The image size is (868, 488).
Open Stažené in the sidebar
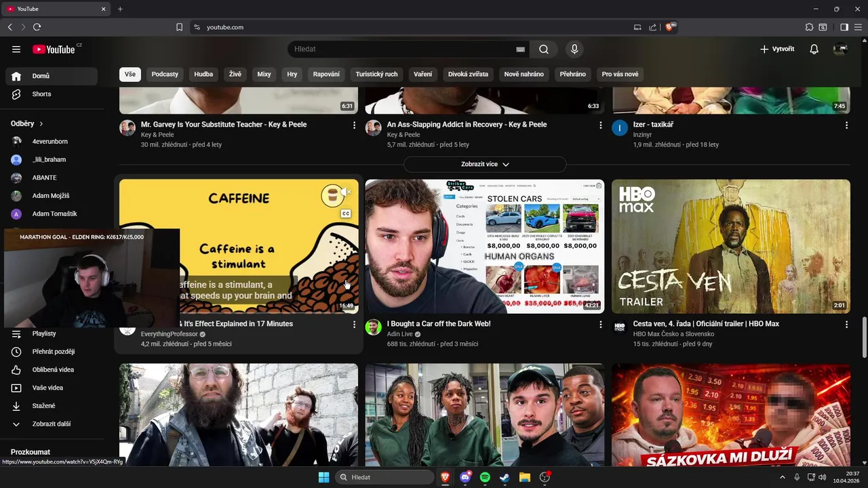52,406
